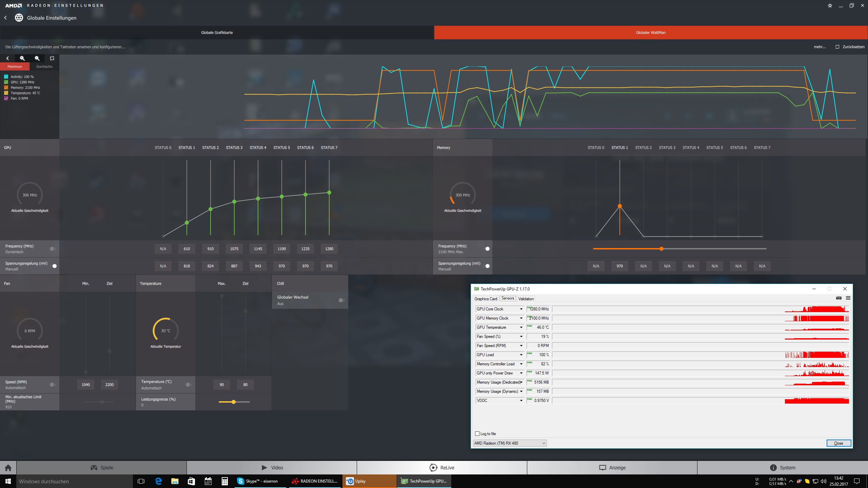Adjust the Memory Frequency slider handle

[661, 249]
